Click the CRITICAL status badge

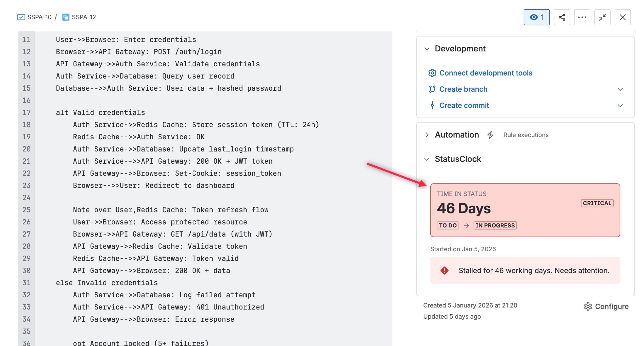[x=597, y=203]
